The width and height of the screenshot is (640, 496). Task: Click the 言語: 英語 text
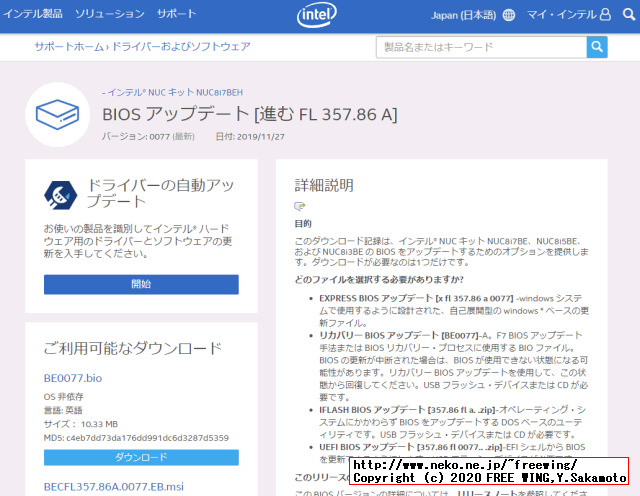[63, 410]
